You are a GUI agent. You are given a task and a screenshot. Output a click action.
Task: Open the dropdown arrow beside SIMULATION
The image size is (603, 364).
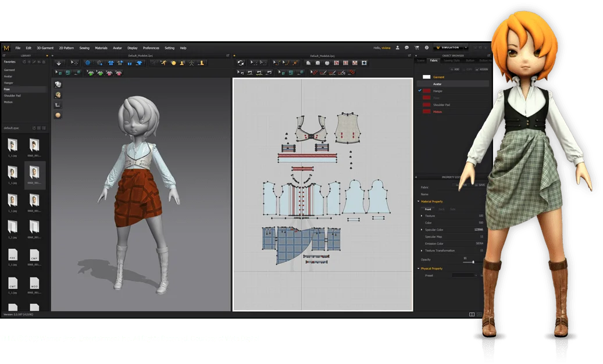(x=465, y=47)
